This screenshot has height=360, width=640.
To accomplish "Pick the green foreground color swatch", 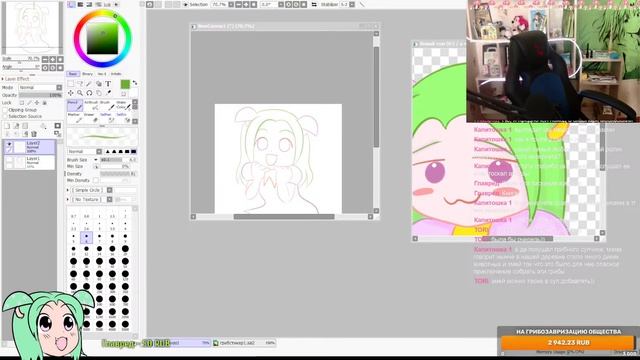I will pos(125,84).
